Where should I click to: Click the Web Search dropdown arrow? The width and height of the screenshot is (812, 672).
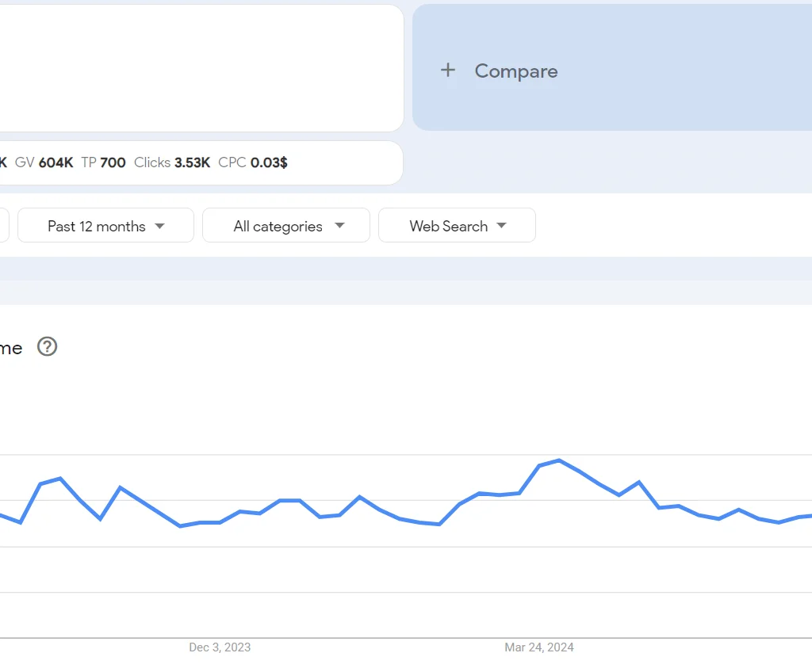pyautogui.click(x=502, y=225)
